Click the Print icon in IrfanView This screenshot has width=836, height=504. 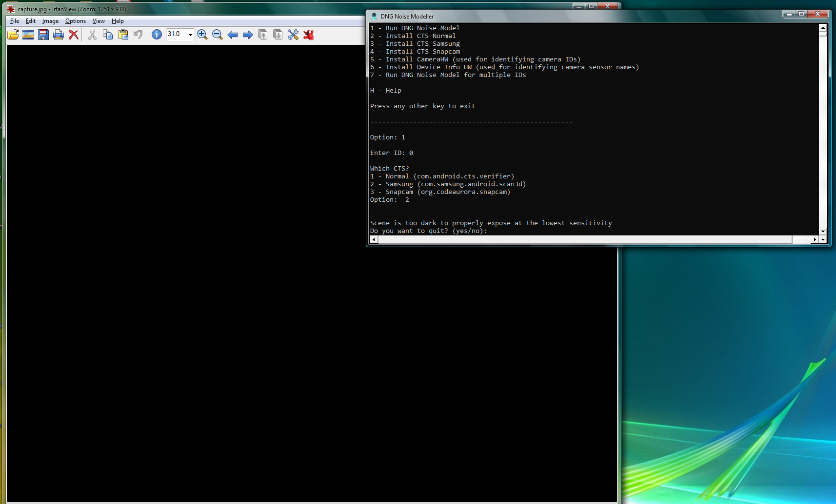pos(59,35)
